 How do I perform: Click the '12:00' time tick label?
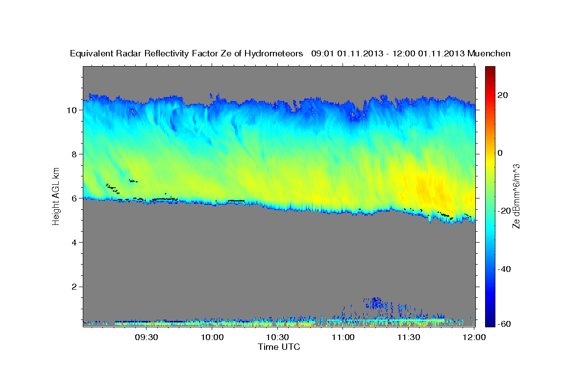point(474,338)
